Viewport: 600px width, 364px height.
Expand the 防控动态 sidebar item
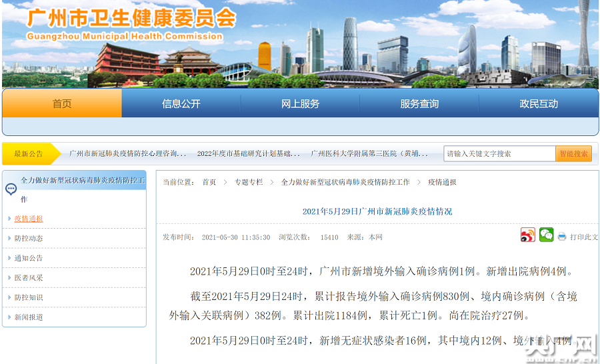click(29, 239)
